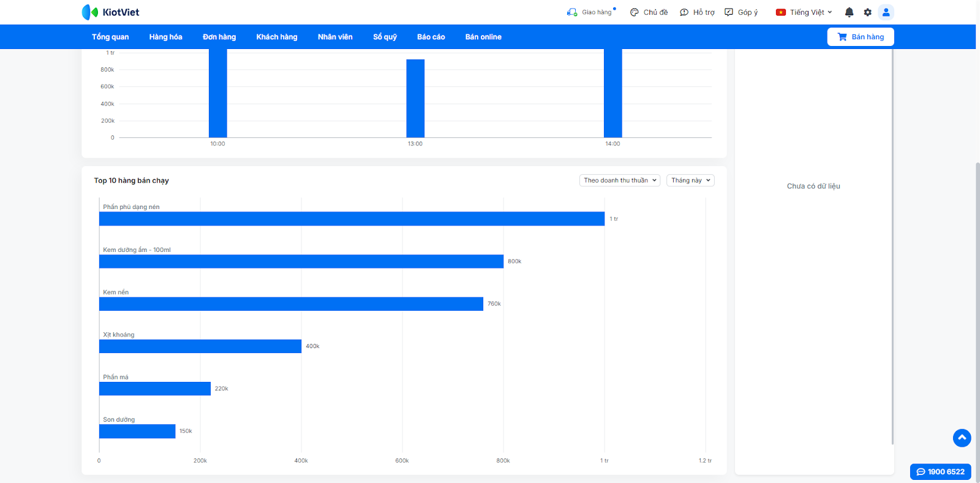The width and height of the screenshot is (980, 483).
Task: Click the Phấn má bar
Action: 155,389
